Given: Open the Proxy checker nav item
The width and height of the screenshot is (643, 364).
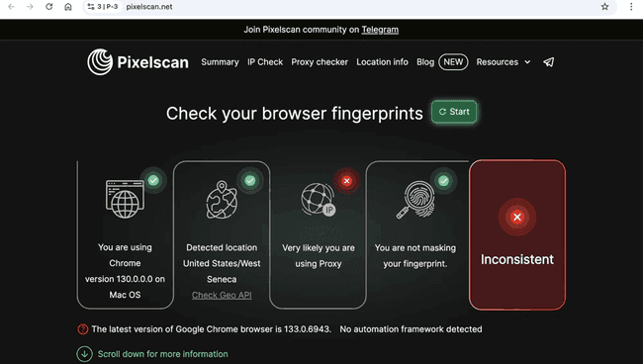Looking at the screenshot, I should tap(320, 62).
